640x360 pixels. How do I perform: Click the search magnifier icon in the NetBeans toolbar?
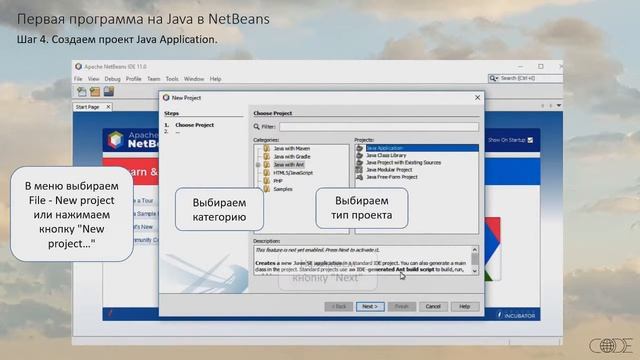click(493, 78)
